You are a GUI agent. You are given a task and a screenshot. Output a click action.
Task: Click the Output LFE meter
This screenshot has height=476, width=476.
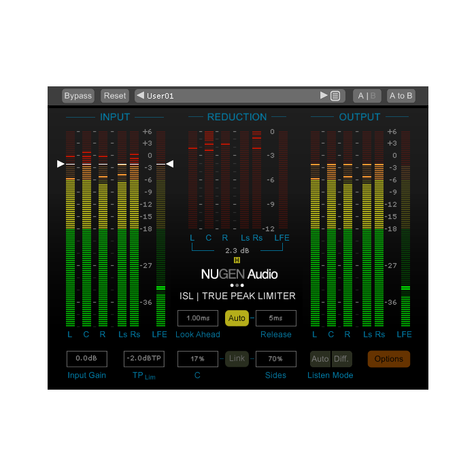pos(405,229)
